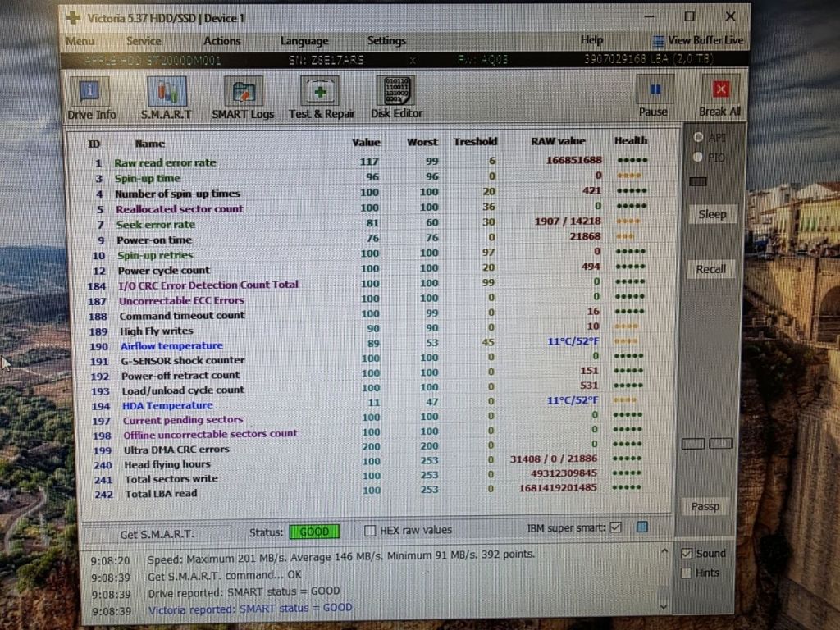Viewport: 840px width, 630px height.
Task: Enable HEX raw values checkbox
Action: click(370, 531)
